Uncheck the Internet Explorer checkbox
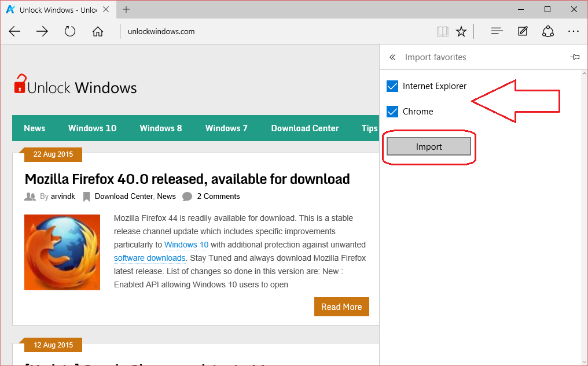Screen dimensions: 588x366 [392, 86]
